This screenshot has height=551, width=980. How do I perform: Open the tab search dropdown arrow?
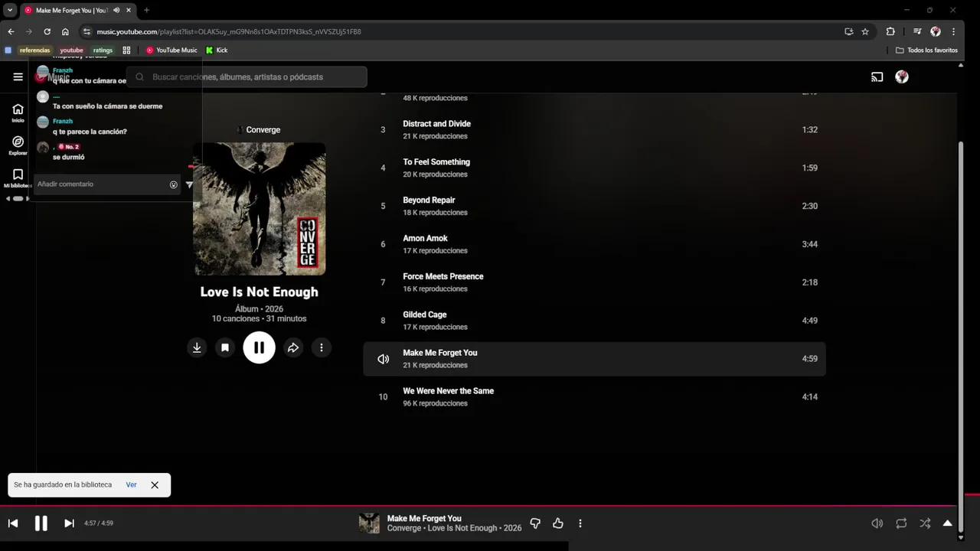coord(11,10)
